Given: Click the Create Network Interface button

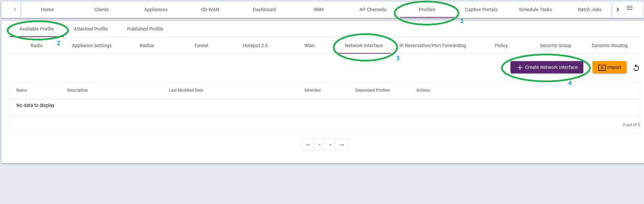Looking at the screenshot, I should point(547,67).
